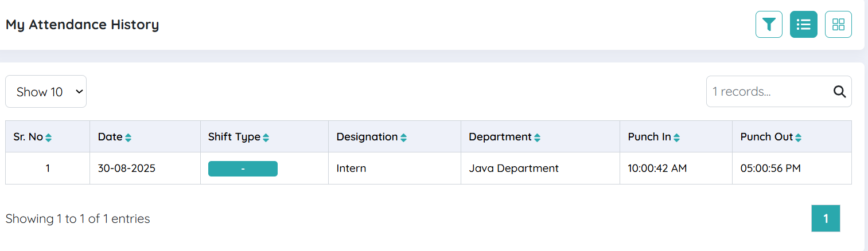Click the 10:00:42 AM punch in cell
The width and height of the screenshot is (868, 251).
pyautogui.click(x=657, y=168)
